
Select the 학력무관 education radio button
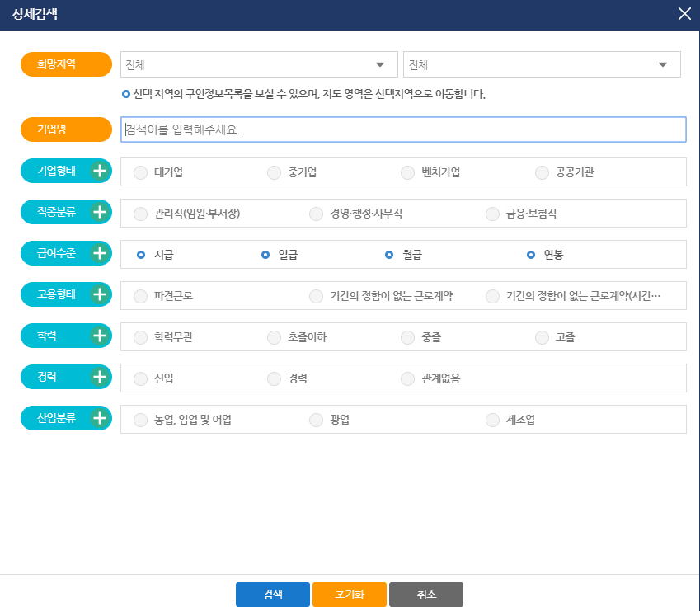[x=140, y=337]
